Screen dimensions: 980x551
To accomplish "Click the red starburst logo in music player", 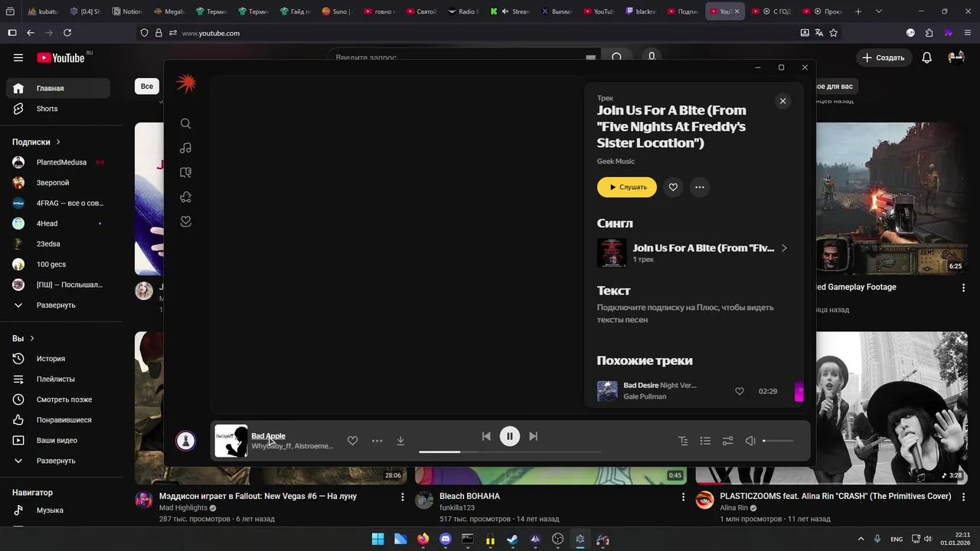I will 186,84.
